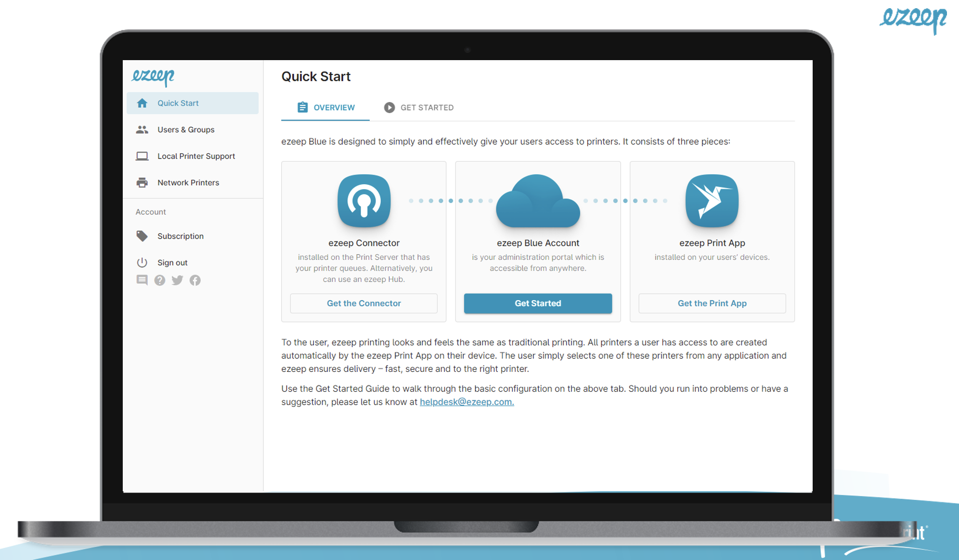This screenshot has height=560, width=959.
Task: Click the help question mark icon
Action: [160, 280]
